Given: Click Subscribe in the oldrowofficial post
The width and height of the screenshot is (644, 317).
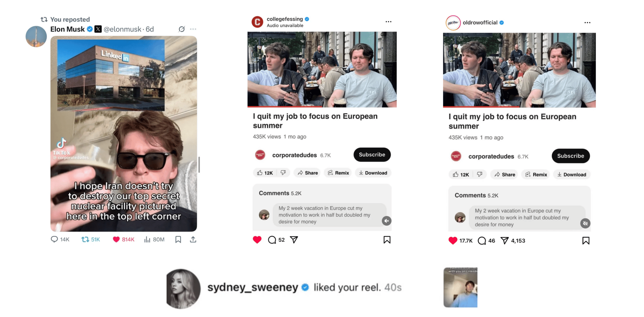Looking at the screenshot, I should [x=571, y=156].
